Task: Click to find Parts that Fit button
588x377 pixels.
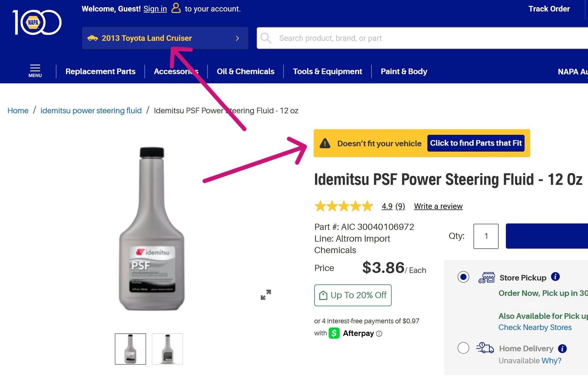Action: click(x=476, y=143)
